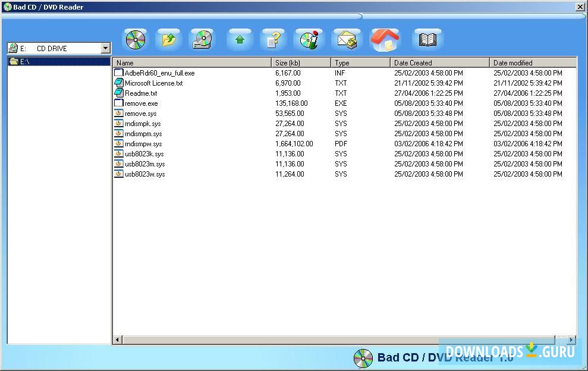Click the folder with green arrow icon

169,40
